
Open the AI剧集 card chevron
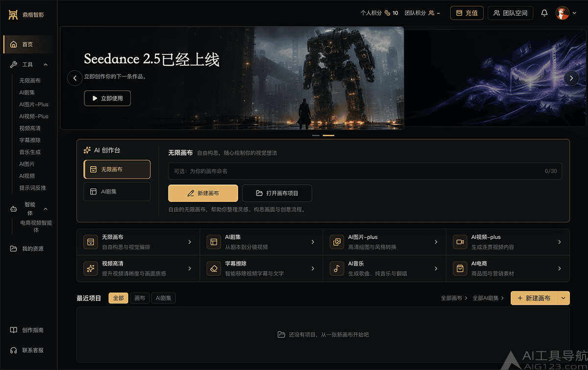pos(313,242)
